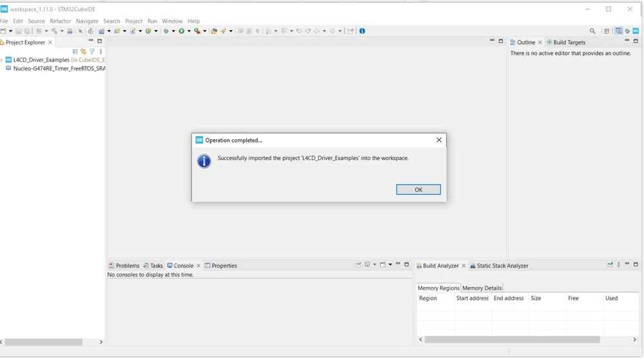
Task: Click OK in the Operation completed dialog
Action: pyautogui.click(x=418, y=190)
